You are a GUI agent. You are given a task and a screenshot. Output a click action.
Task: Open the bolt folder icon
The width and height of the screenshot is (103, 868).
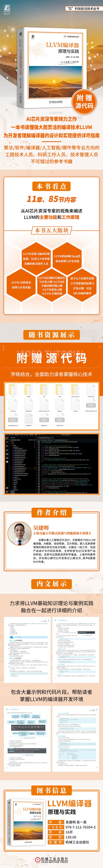click(x=44, y=390)
